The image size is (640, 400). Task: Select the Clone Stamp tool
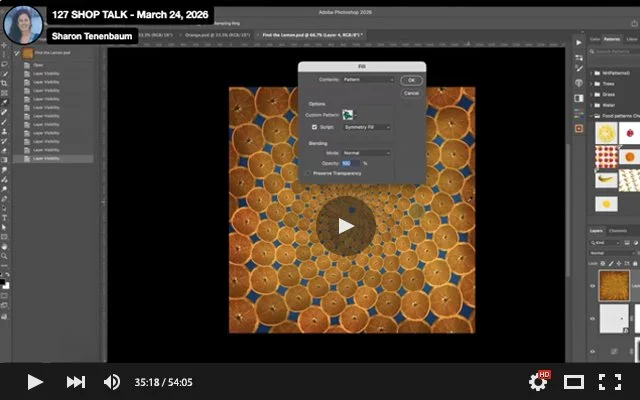pos(4,131)
